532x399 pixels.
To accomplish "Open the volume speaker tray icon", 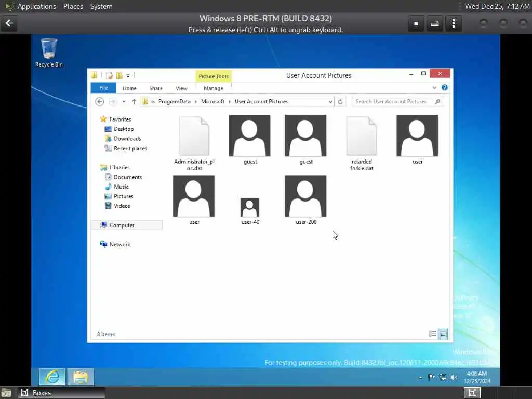I will (x=454, y=377).
